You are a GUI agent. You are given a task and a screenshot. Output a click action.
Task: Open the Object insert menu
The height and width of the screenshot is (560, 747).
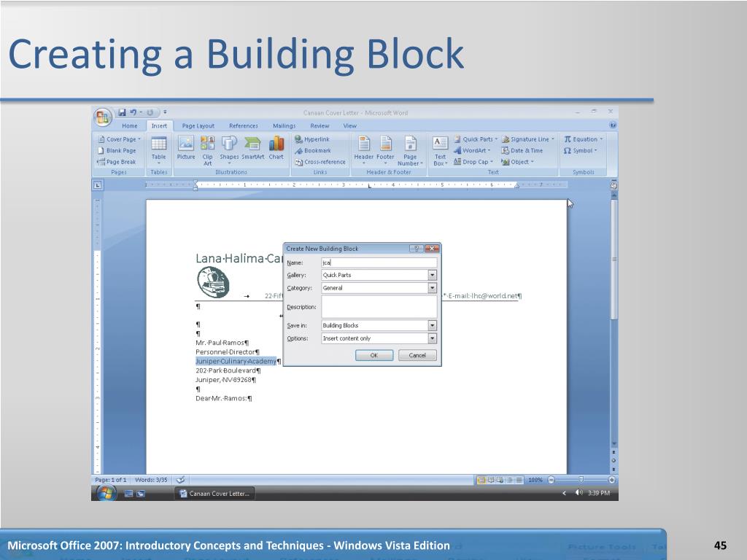point(517,162)
